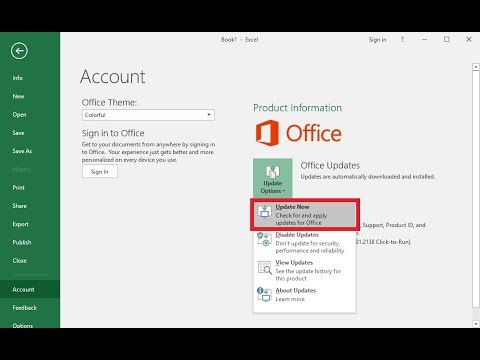This screenshot has width=480, height=360.
Task: Open the Info page
Action: click(x=18, y=78)
